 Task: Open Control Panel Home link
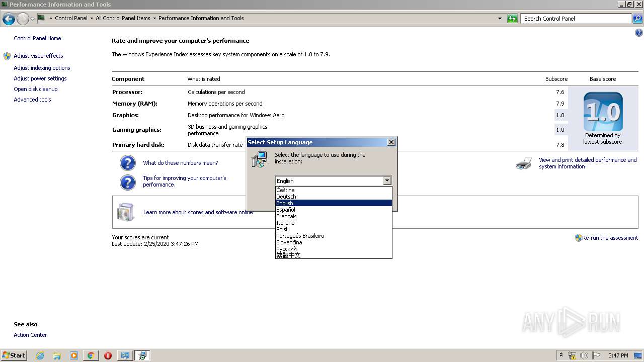tap(37, 38)
